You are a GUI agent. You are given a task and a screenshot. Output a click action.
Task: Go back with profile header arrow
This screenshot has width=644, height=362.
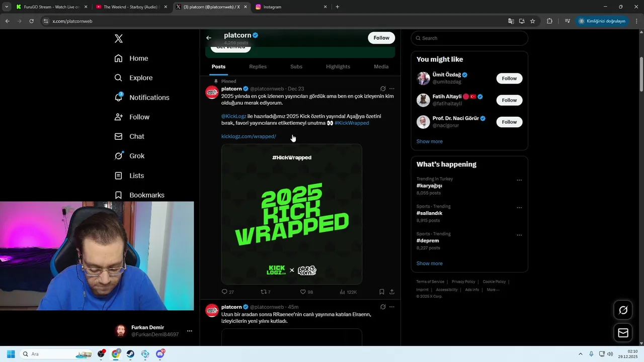(x=209, y=38)
